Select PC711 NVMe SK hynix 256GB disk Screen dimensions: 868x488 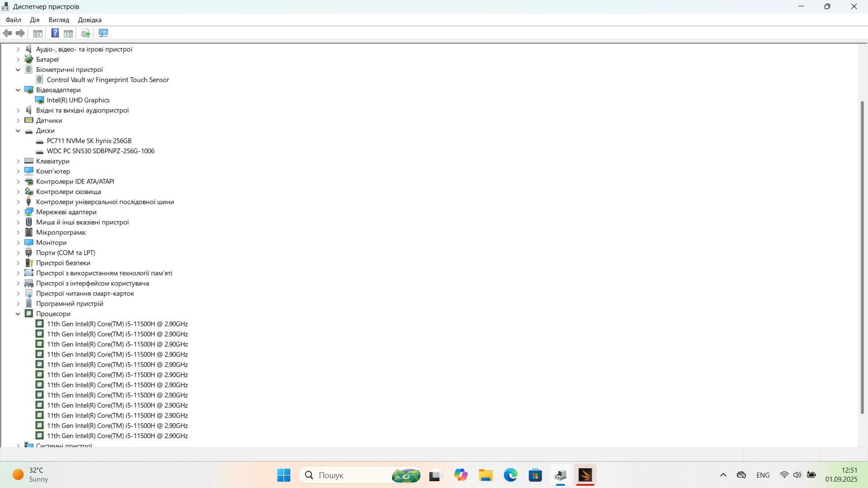(89, 141)
